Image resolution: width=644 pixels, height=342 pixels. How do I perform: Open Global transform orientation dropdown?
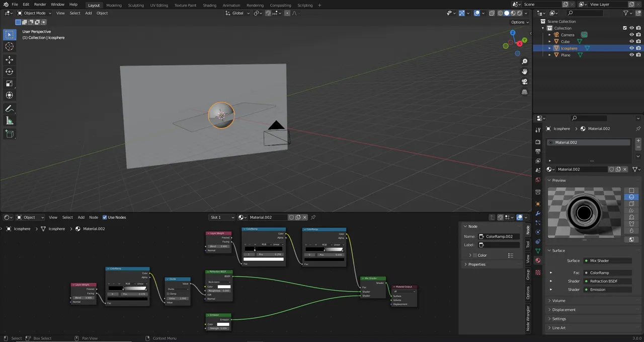237,13
